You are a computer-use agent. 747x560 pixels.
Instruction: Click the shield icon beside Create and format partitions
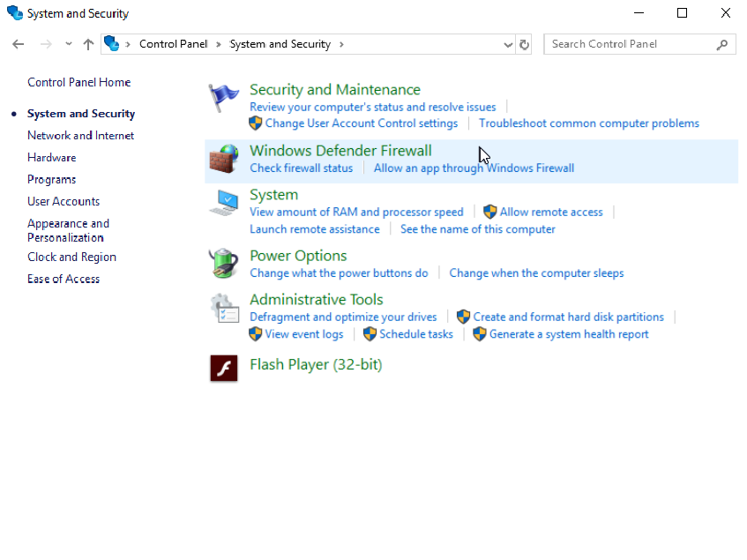pyautogui.click(x=463, y=317)
